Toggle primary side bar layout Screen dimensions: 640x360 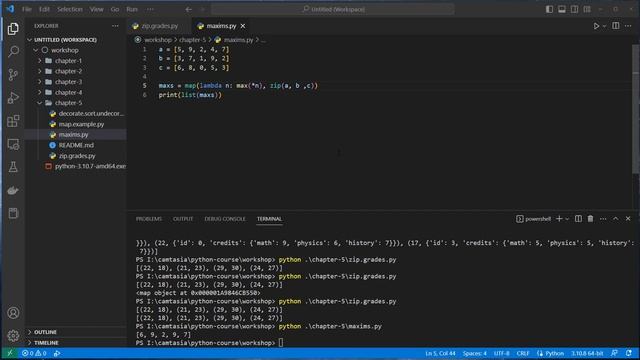click(x=549, y=9)
